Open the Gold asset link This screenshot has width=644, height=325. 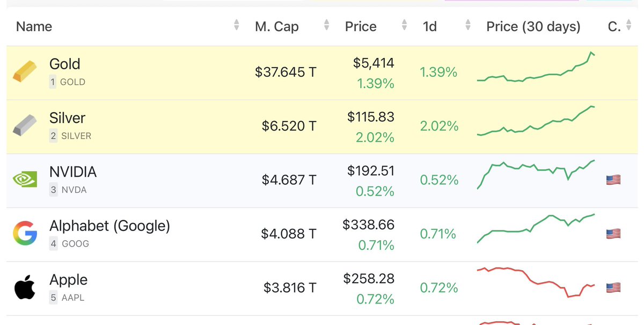point(65,64)
